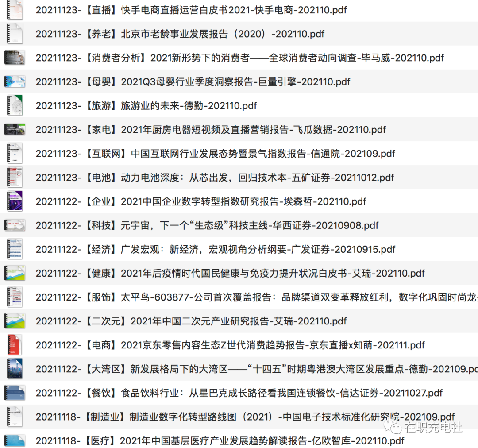Select 2021Q3母婴行业季度洞察报告 file
Viewport: 478px width, 448px height.
pyautogui.click(x=193, y=82)
